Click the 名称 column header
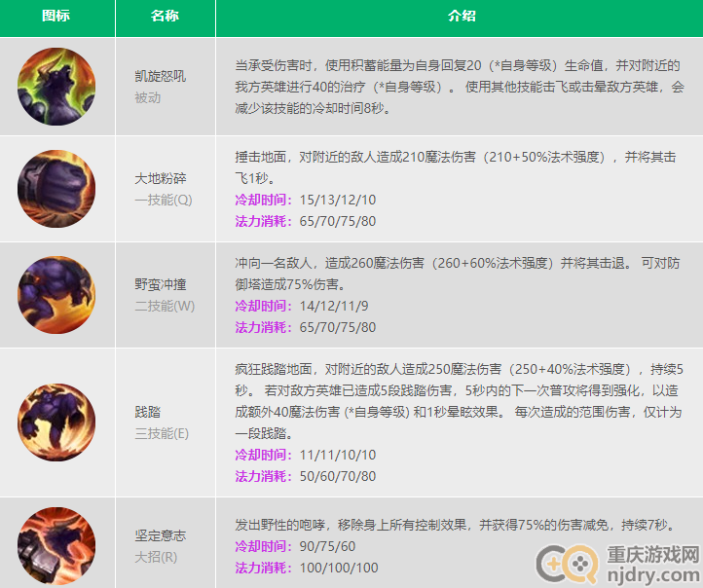Screen dimensions: 703x588 [165, 16]
